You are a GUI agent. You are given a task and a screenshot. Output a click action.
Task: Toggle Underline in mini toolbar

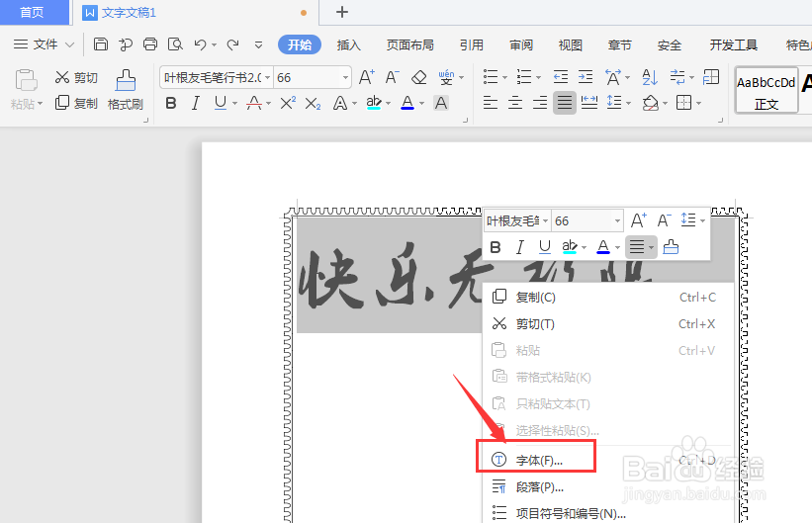pyautogui.click(x=544, y=247)
